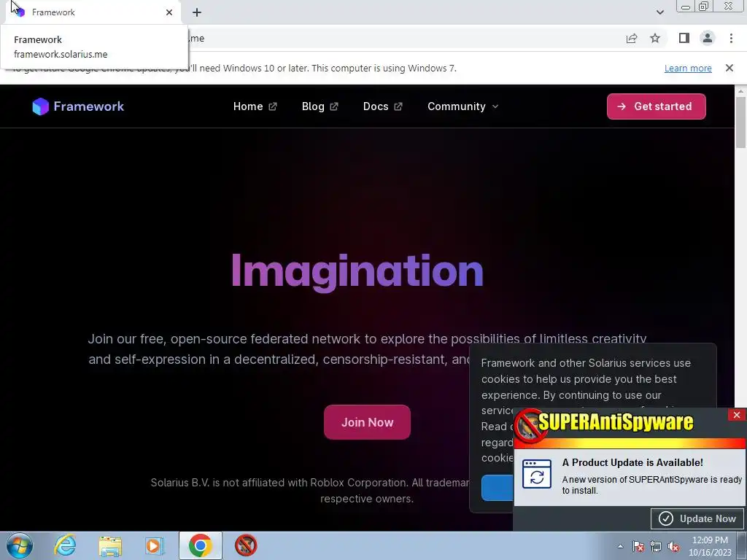The image size is (747, 560).
Task: Click Update Now in SUPERAntiSpyware popup
Action: tap(697, 518)
